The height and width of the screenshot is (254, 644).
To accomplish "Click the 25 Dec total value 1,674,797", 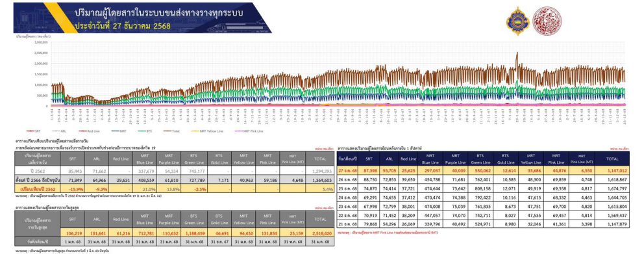I will click(617, 188).
